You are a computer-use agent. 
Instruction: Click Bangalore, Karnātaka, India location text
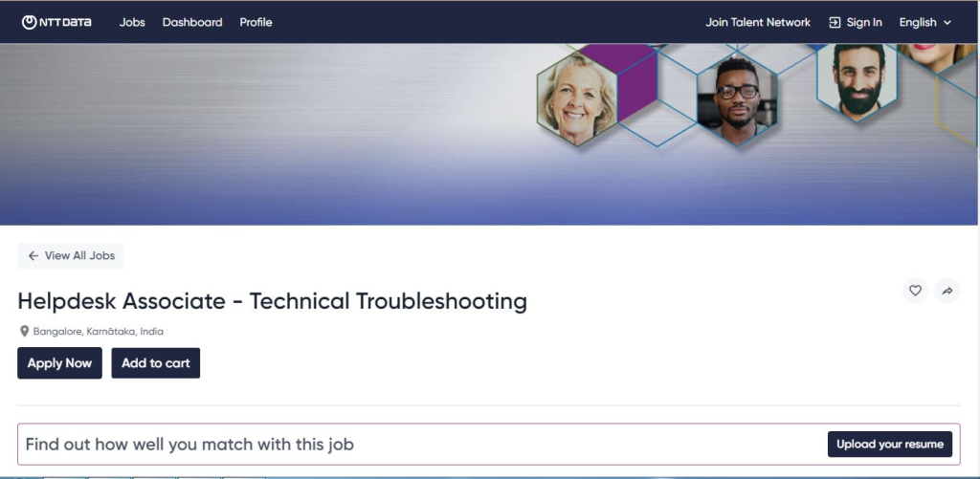(x=99, y=331)
